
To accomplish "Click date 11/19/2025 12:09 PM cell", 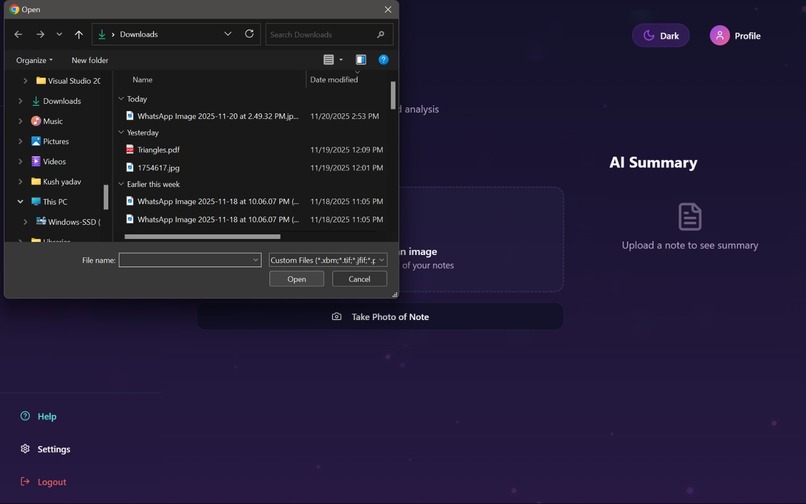I will coord(346,150).
